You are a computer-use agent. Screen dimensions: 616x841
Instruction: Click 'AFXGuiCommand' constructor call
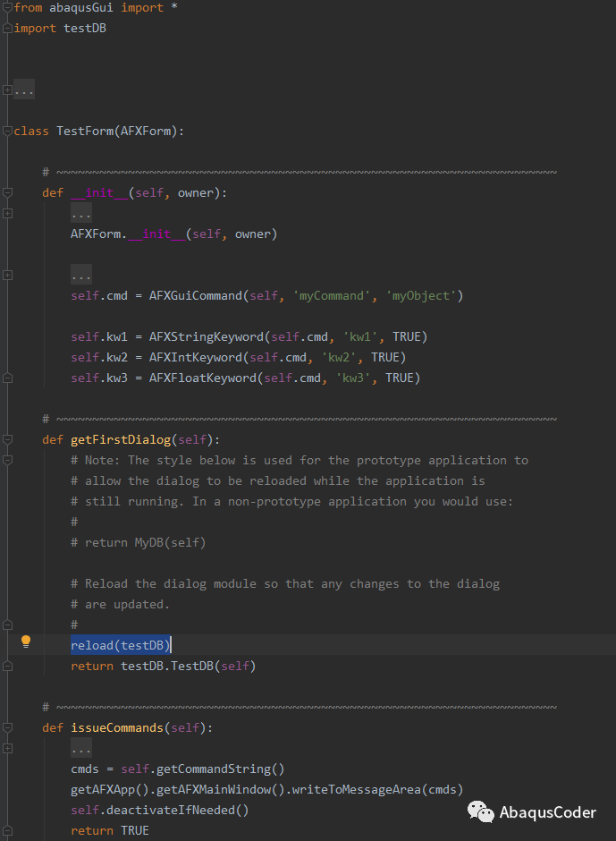point(196,295)
